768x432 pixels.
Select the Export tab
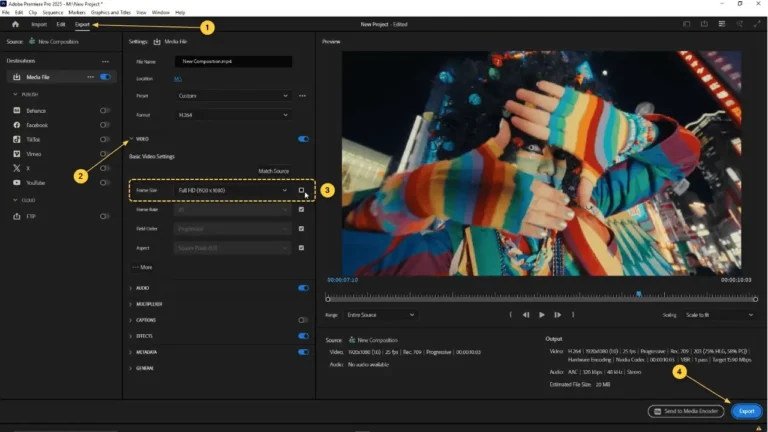[82, 24]
